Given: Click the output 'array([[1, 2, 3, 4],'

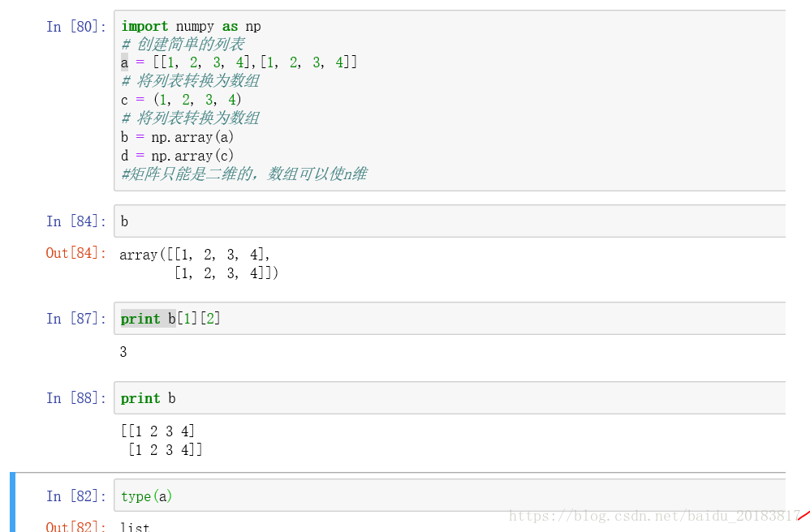Looking at the screenshot, I should pos(194,255).
